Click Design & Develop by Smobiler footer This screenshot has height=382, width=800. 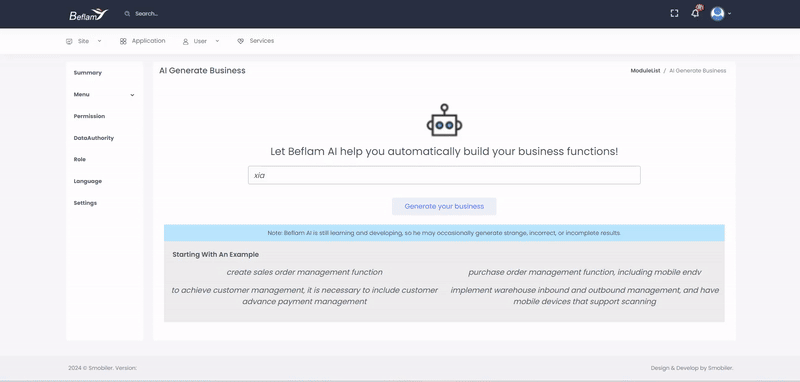(692, 368)
